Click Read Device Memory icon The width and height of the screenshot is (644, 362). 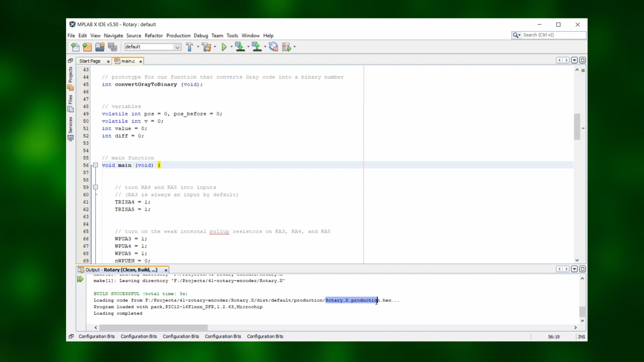tap(257, 47)
